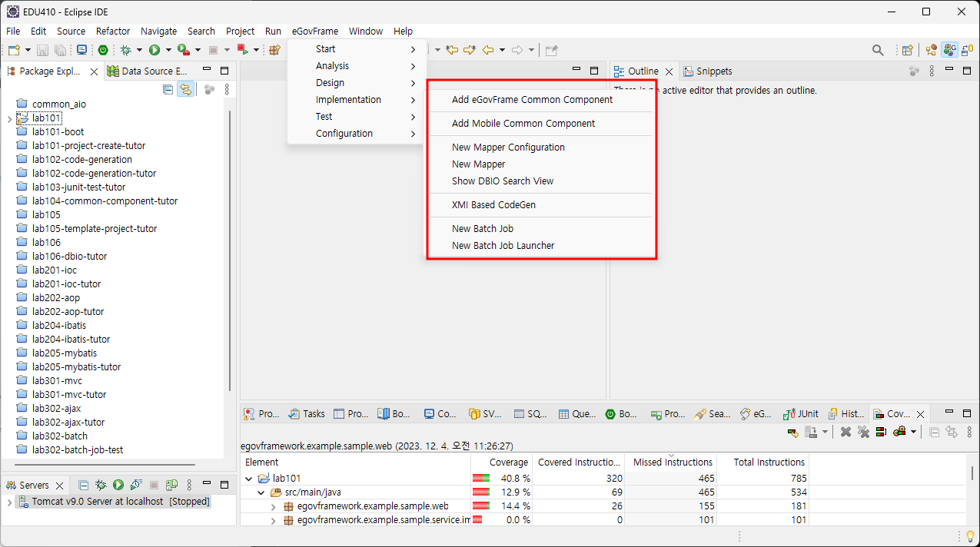Open the Analysis submenu

357,66
